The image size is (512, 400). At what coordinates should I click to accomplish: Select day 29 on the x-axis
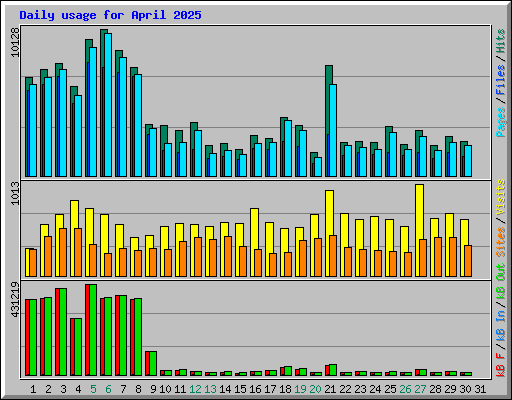click(450, 389)
